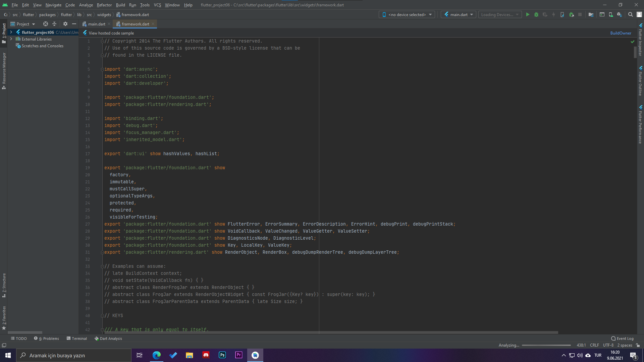Click the Debug bug icon
Image resolution: width=644 pixels, height=362 pixels.
[536, 15]
